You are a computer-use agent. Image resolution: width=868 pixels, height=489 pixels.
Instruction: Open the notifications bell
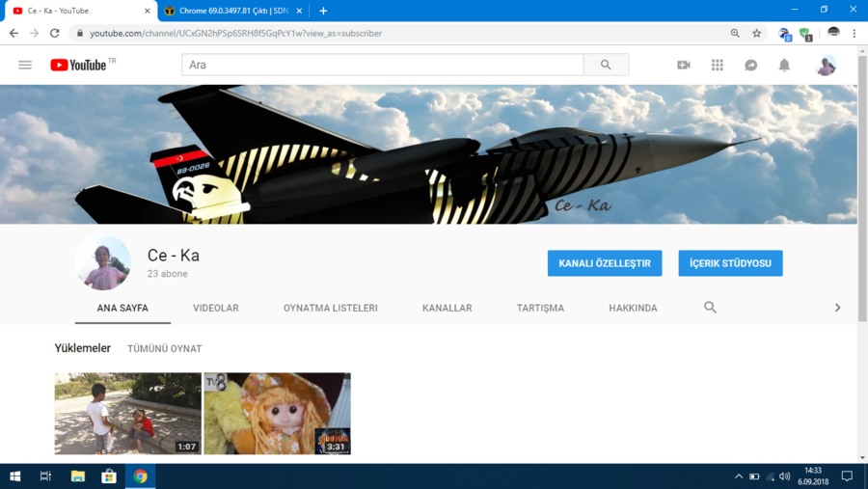click(x=784, y=65)
